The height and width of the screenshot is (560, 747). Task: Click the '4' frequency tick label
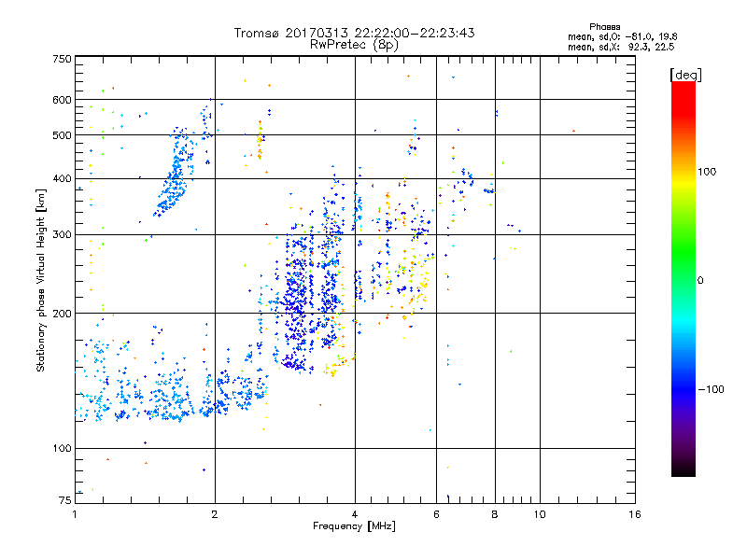tap(355, 514)
